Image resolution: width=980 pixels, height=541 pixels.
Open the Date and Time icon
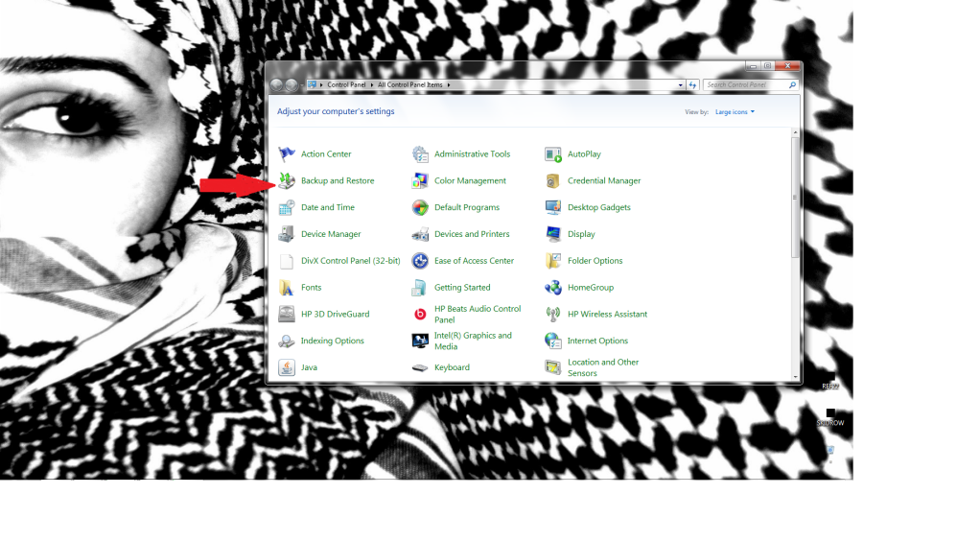pos(287,207)
